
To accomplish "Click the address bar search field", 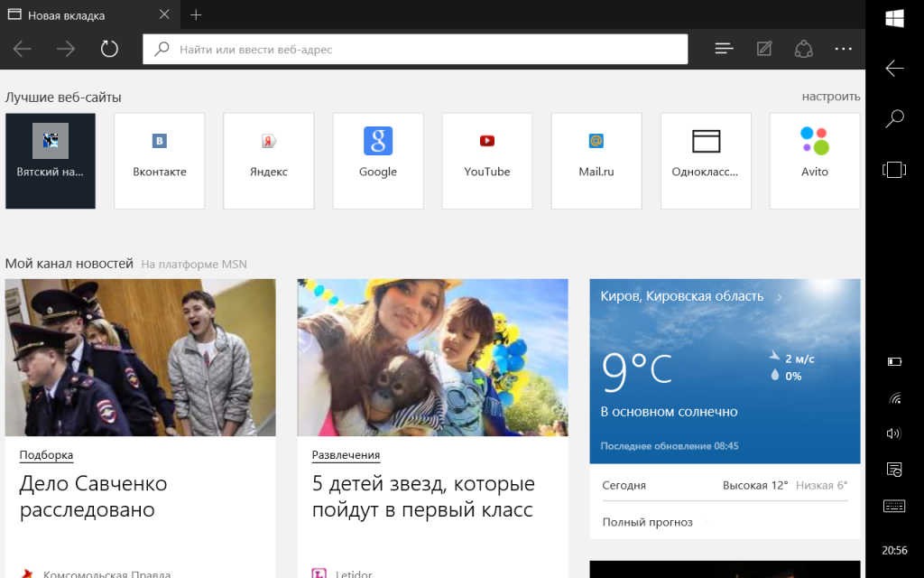I will click(415, 49).
